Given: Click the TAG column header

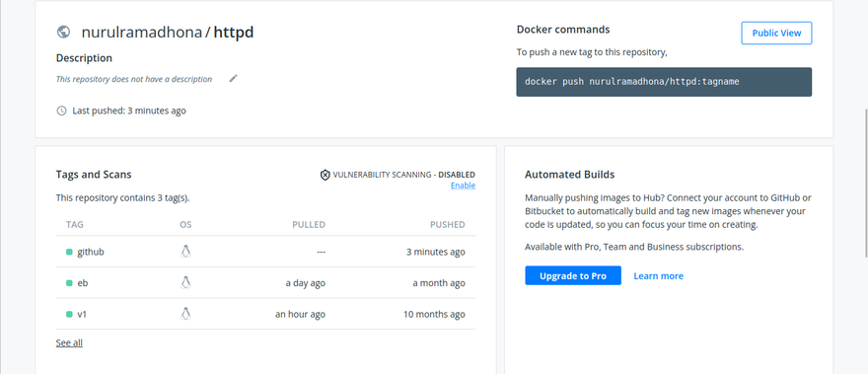Looking at the screenshot, I should (75, 224).
